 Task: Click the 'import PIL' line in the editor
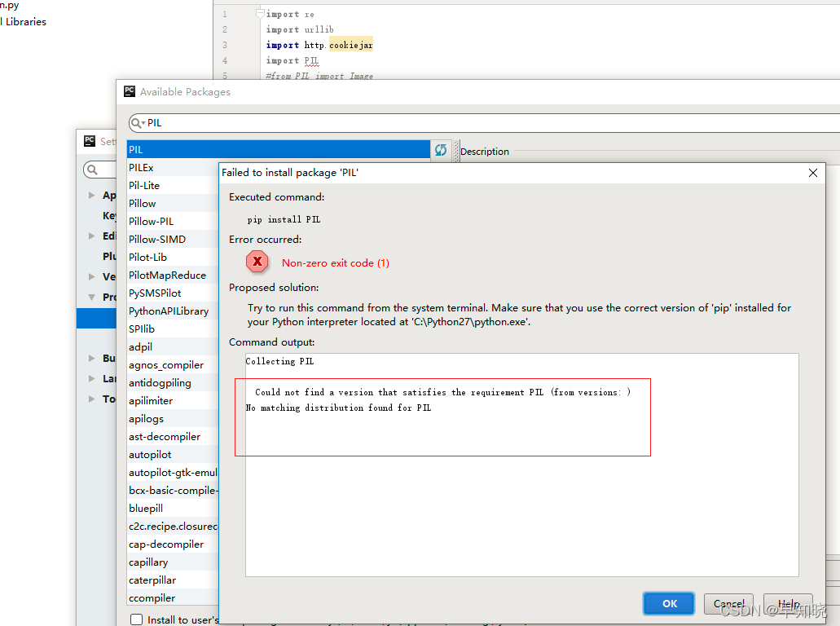point(292,60)
